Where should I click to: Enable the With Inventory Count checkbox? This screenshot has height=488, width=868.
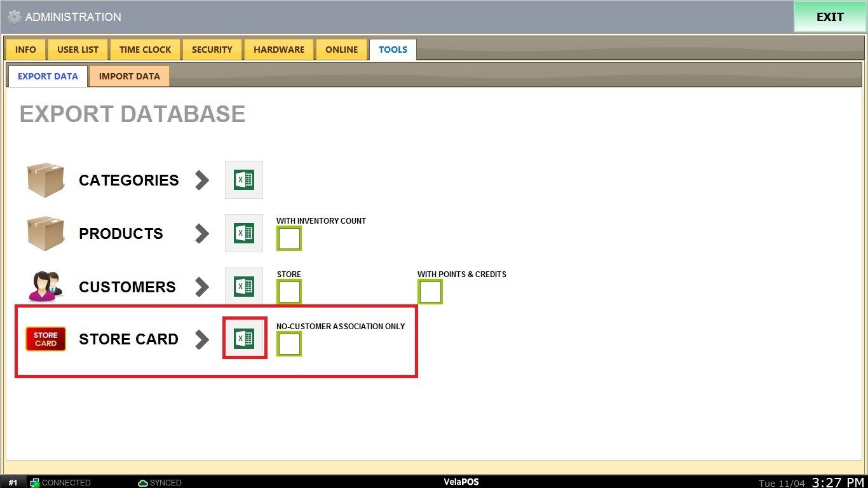click(289, 239)
